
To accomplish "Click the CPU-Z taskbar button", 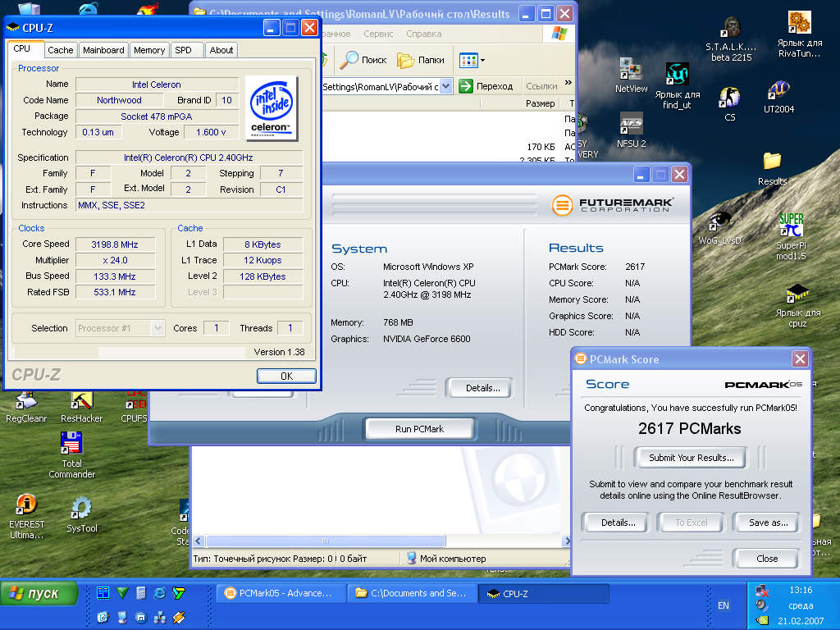I will (543, 593).
